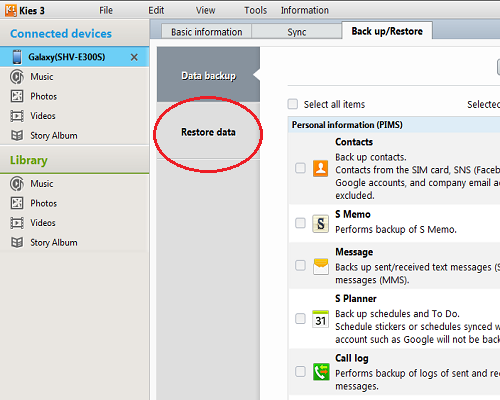
Task: Switch to the Basic information tab
Action: pyautogui.click(x=207, y=32)
